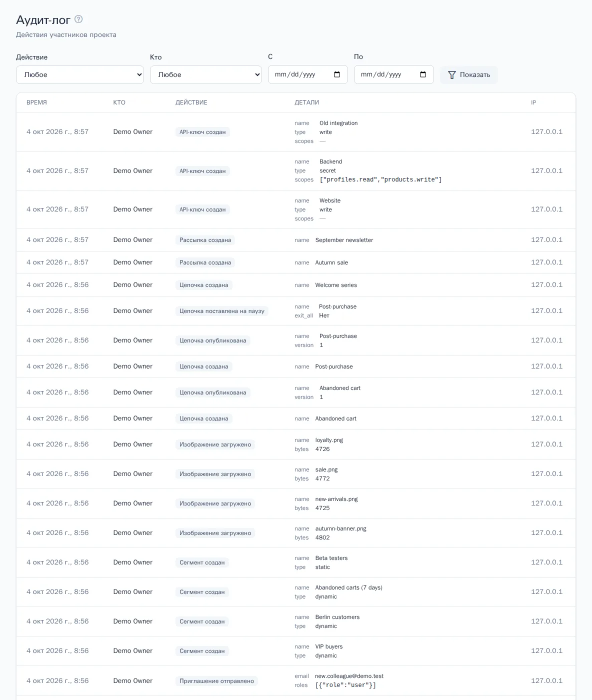Expand the Кто filter dropdown
Viewport: 592px width, 700px height.
tap(206, 74)
